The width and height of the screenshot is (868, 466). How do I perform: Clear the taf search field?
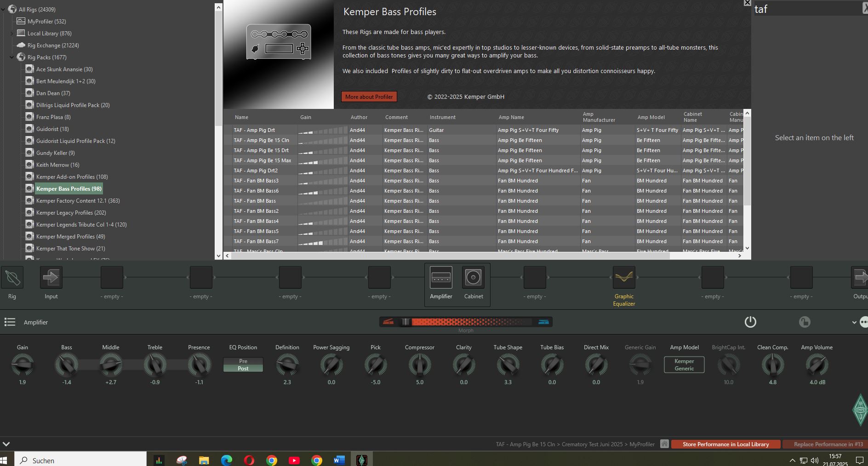point(865,8)
